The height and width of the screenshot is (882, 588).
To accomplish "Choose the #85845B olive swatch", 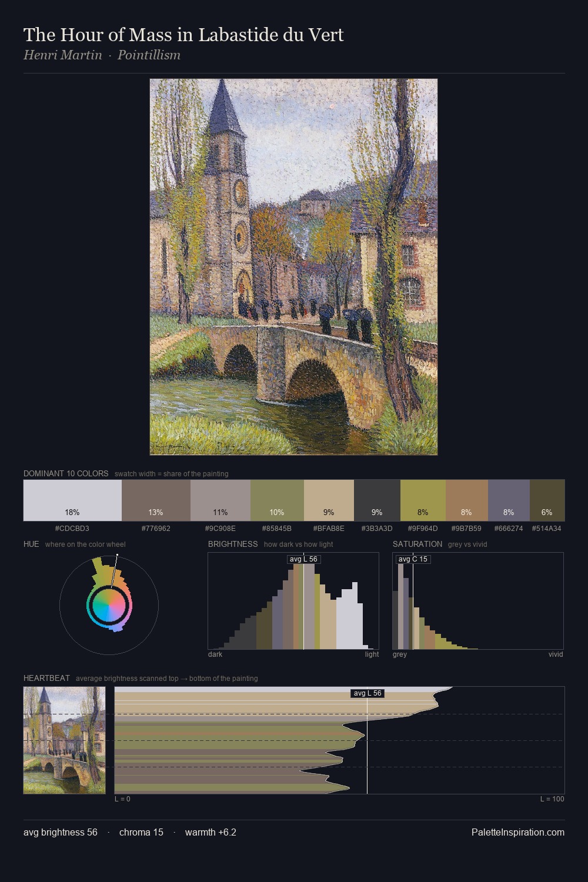I will (x=277, y=500).
